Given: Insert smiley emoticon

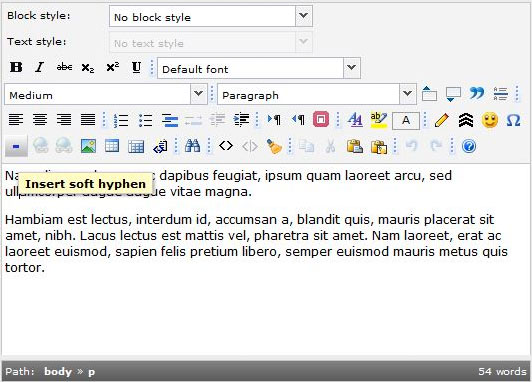Looking at the screenshot, I should [490, 120].
